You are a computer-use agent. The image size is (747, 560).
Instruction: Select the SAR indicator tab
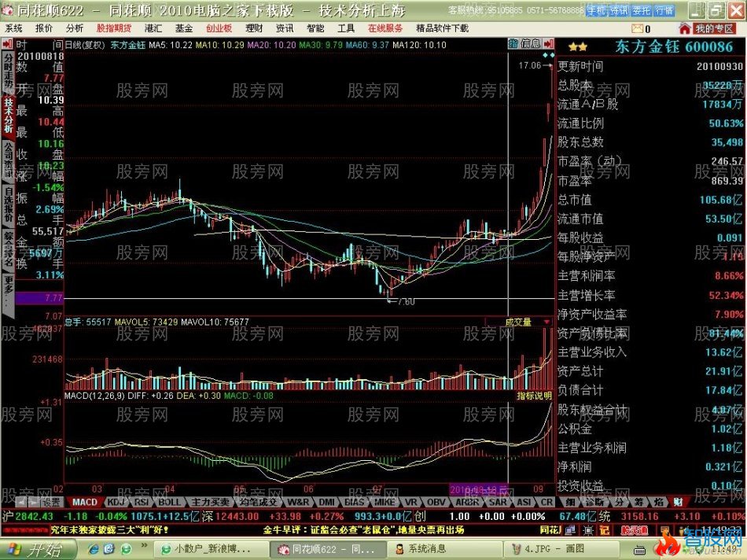pyautogui.click(x=498, y=502)
